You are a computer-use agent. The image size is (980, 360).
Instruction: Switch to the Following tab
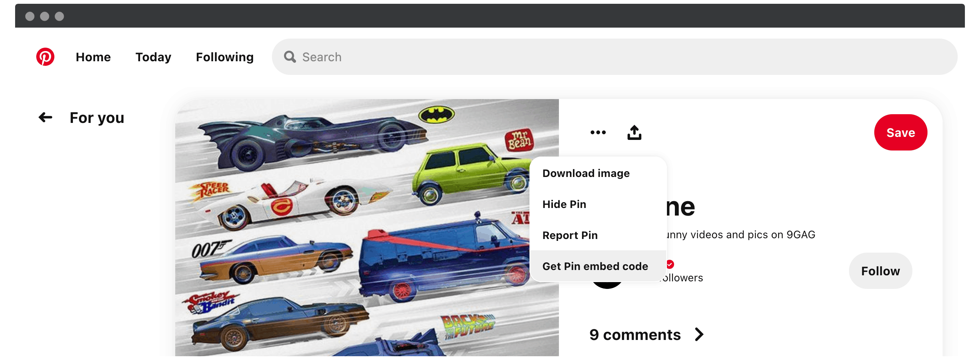pyautogui.click(x=224, y=57)
